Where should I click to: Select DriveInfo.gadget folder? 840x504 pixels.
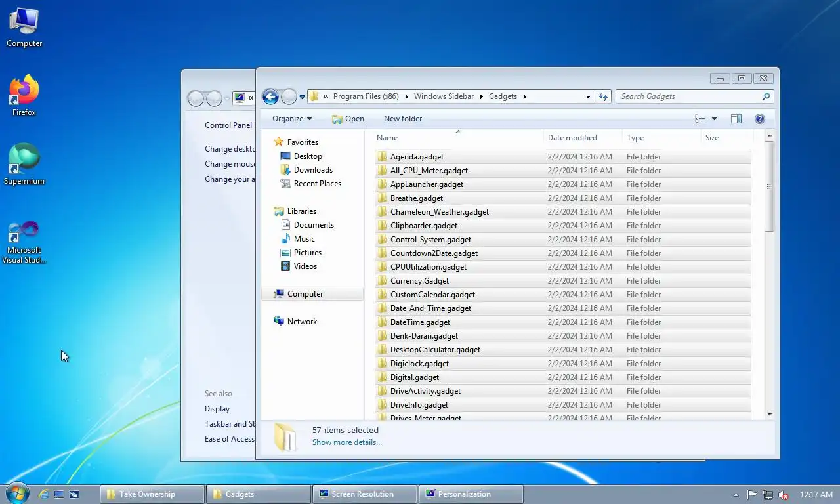[x=563, y=405]
